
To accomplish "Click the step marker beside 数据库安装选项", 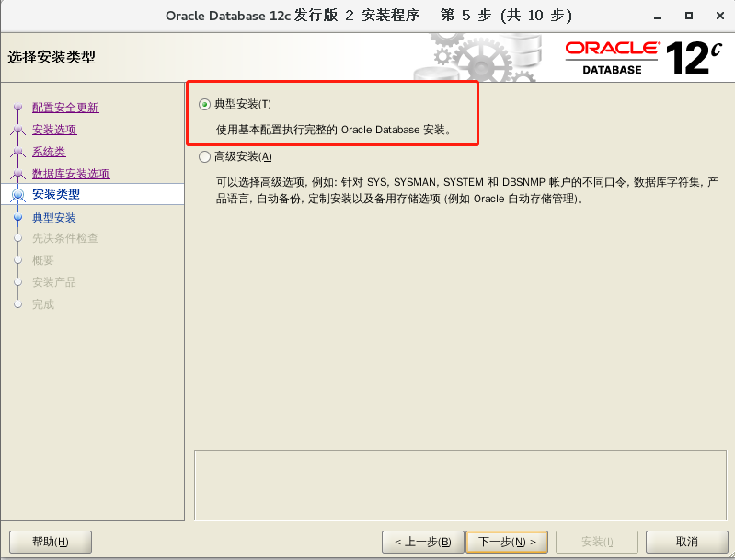I will [17, 174].
